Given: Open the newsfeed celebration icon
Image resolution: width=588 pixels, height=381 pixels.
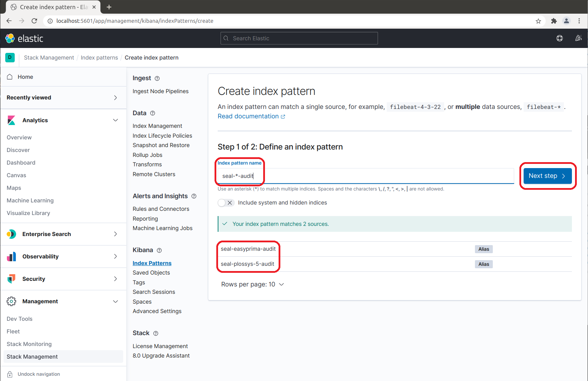Looking at the screenshot, I should 578,38.
